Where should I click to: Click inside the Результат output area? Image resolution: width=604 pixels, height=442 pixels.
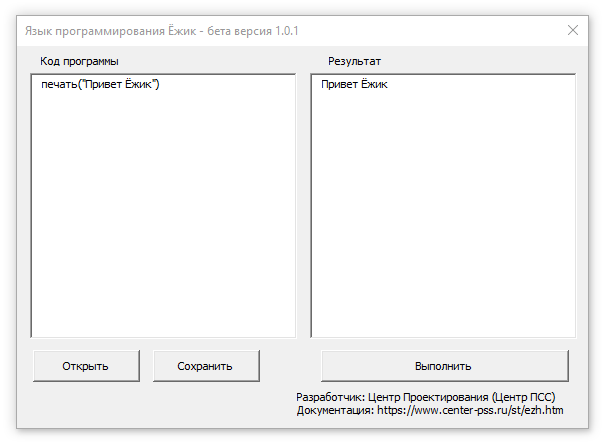tap(443, 206)
